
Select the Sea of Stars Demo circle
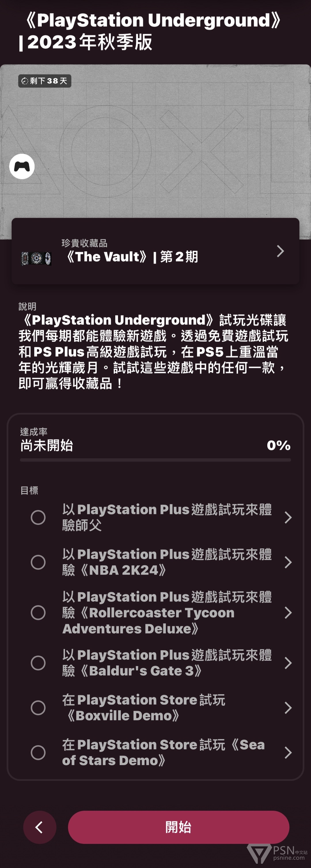pos(38,752)
